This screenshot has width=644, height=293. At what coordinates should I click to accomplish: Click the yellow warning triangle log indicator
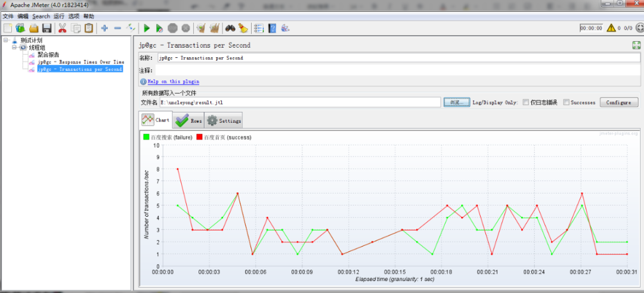[611, 28]
